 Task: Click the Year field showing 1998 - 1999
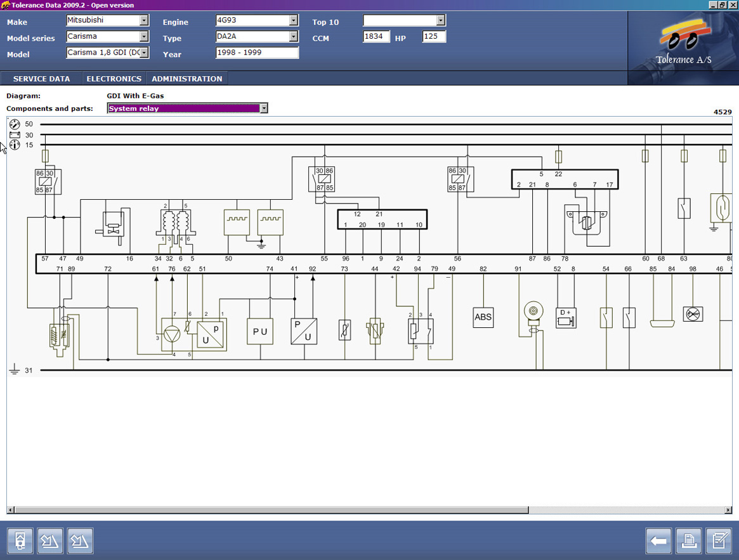[257, 53]
